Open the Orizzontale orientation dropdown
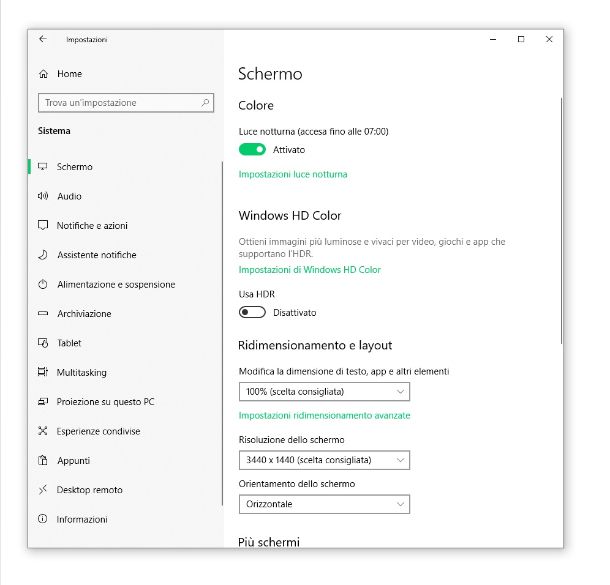Screen dimensions: 610x585 [x=324, y=504]
